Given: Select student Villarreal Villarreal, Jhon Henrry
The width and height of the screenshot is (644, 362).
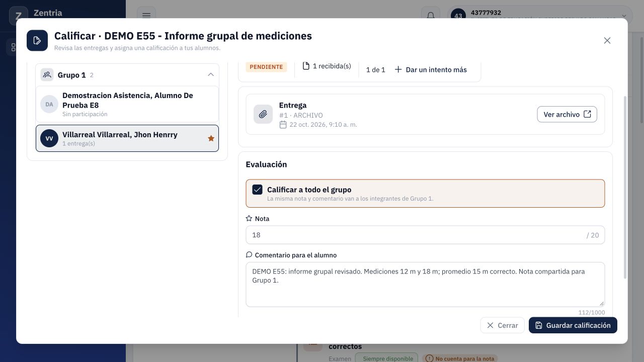Looking at the screenshot, I should (x=127, y=138).
